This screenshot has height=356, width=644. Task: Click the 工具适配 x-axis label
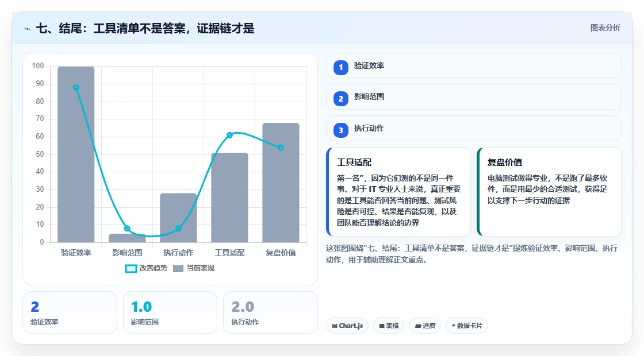coord(229,253)
